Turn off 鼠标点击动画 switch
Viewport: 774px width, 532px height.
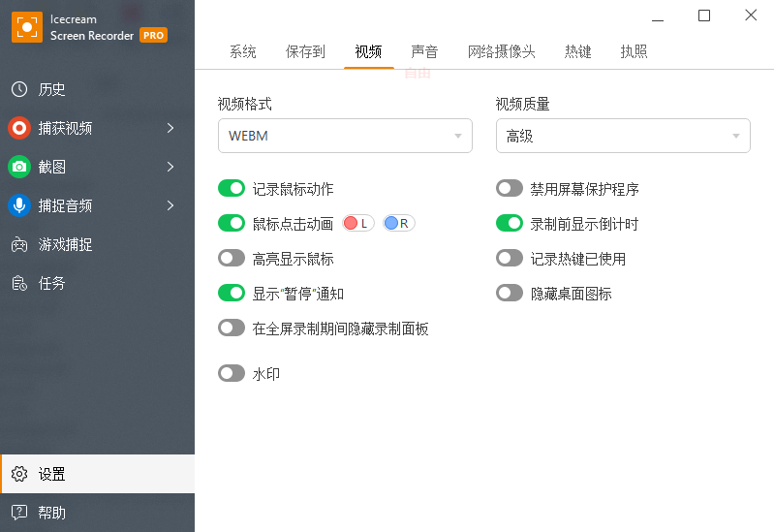point(232,223)
